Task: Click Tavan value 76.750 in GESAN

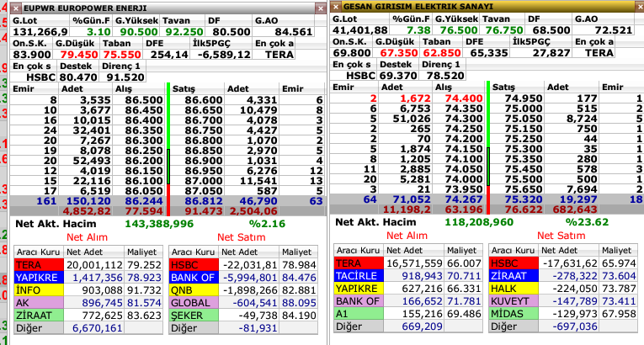Action: (x=504, y=30)
